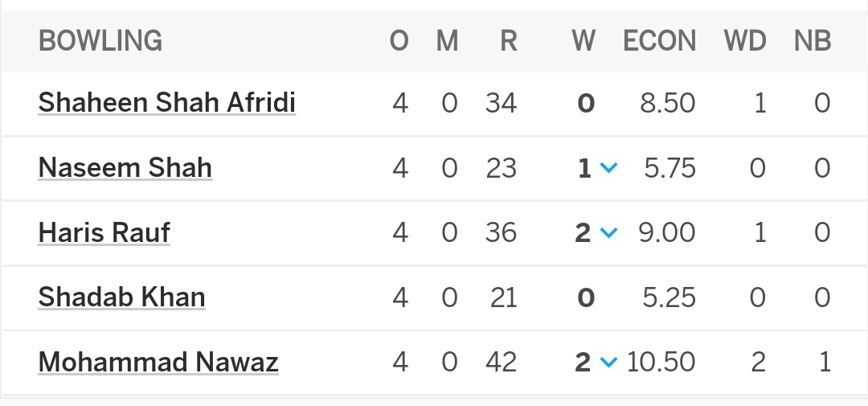The height and width of the screenshot is (406, 868).
Task: Click the O overs column header
Action: [399, 41]
